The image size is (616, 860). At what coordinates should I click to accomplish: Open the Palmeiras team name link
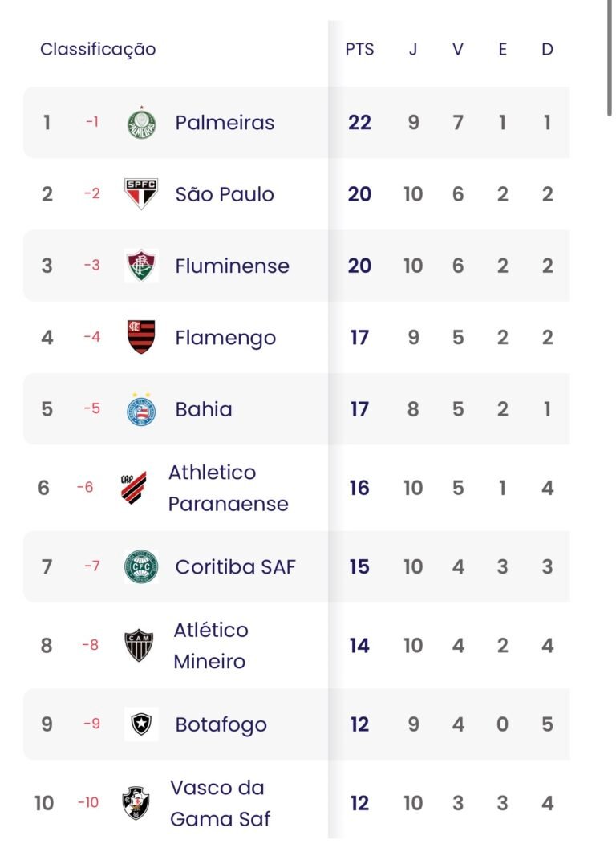[x=225, y=123]
